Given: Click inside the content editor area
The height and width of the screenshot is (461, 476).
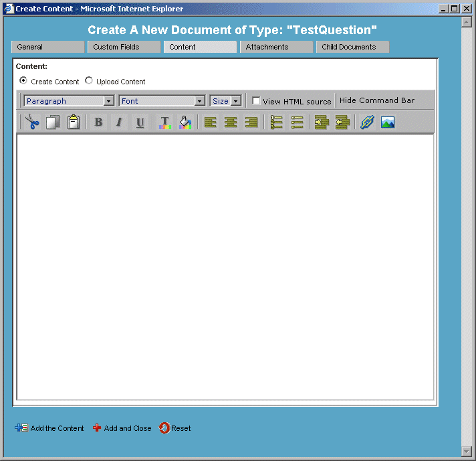Looking at the screenshot, I should [225, 267].
